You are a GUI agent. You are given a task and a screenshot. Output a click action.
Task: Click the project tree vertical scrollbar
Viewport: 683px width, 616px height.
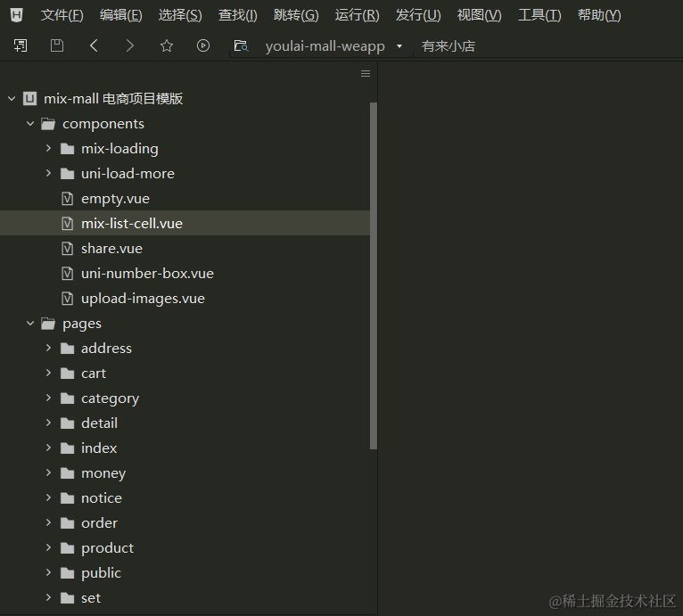tap(374, 275)
